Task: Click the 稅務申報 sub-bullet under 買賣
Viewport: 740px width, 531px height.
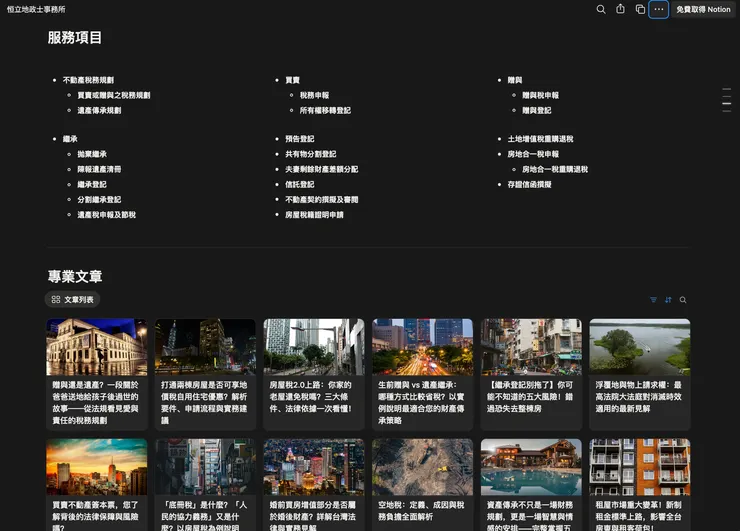Action: [314, 95]
